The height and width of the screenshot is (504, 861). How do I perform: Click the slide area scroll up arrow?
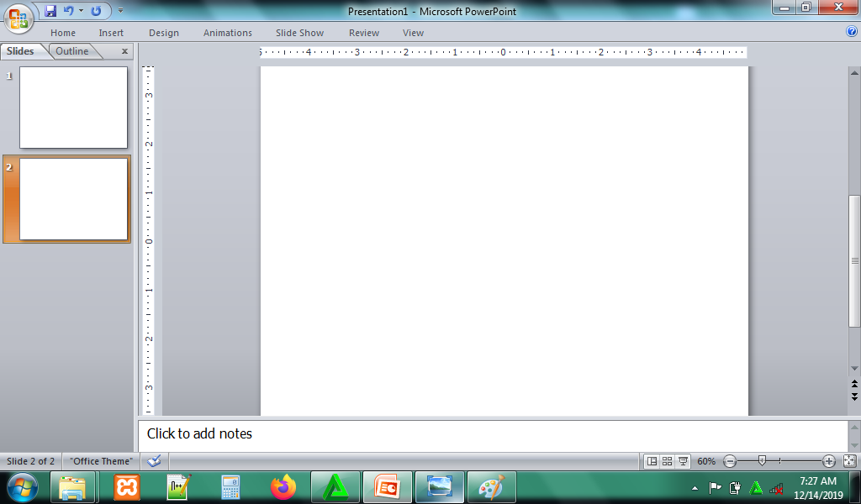854,72
